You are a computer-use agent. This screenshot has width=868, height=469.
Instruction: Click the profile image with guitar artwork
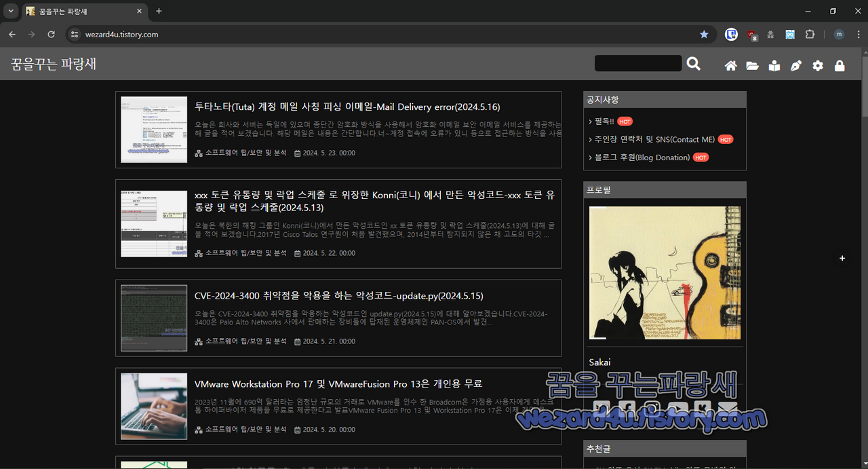665,273
